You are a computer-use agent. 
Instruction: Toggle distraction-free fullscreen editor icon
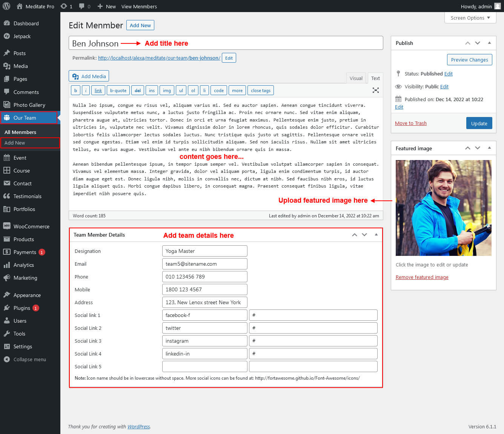click(x=376, y=90)
